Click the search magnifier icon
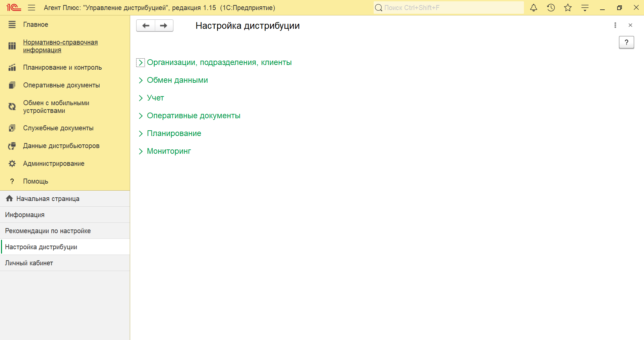The height and width of the screenshot is (340, 644). pos(379,8)
